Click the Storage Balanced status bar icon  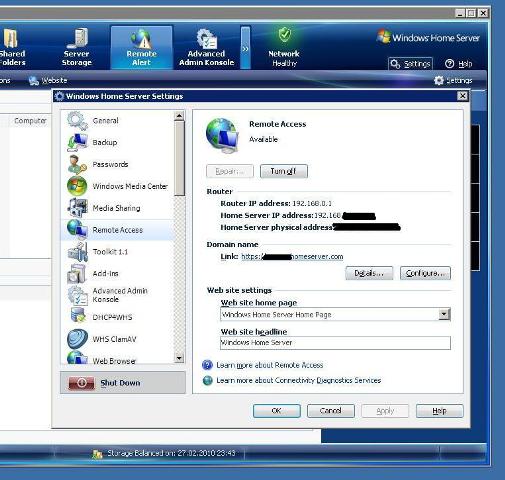(x=97, y=454)
